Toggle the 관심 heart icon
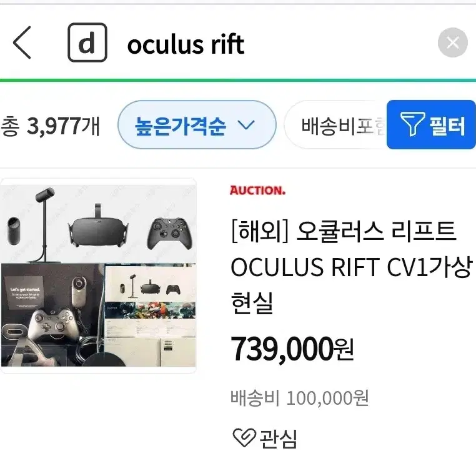 pos(244,438)
